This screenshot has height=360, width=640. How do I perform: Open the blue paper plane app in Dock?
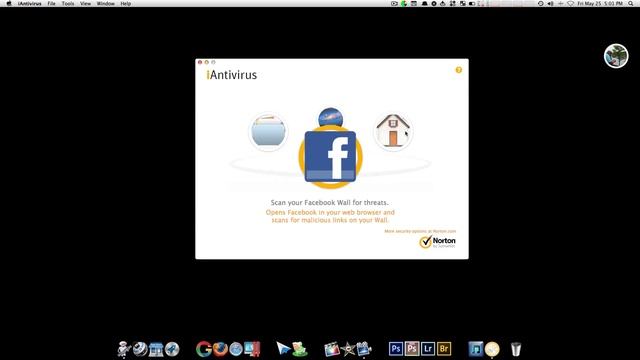coord(283,349)
